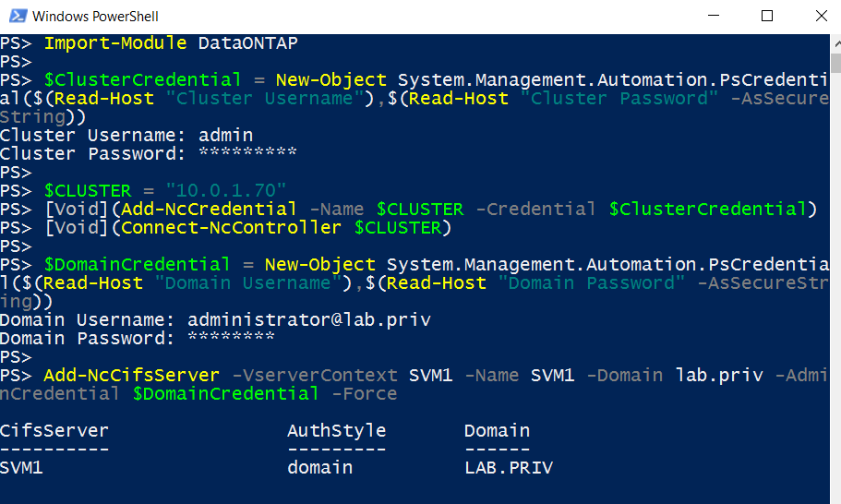Click the "10.0.1.70" IP address string
841x504 pixels.
226,190
